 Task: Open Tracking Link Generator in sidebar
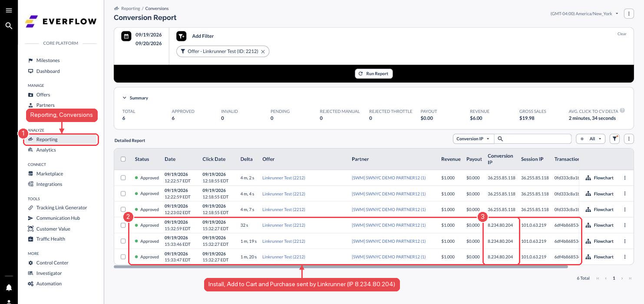61,208
